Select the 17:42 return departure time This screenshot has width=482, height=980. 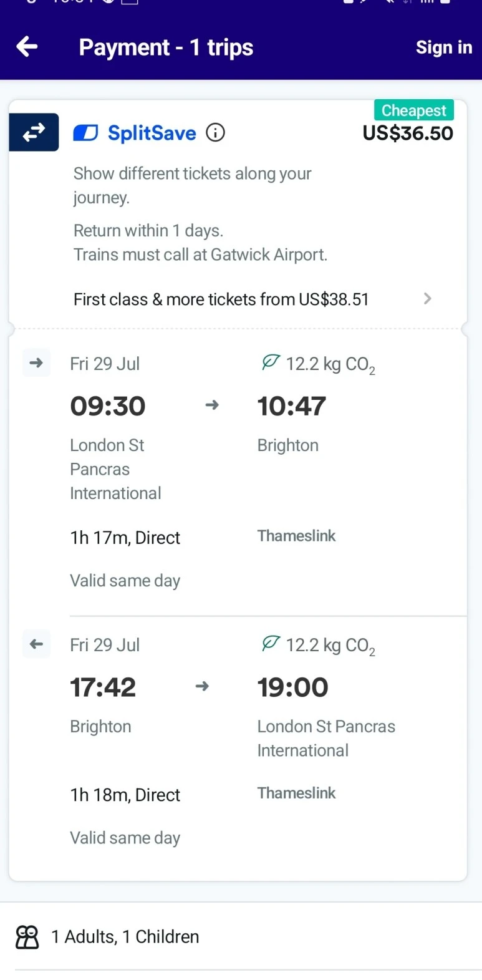(103, 687)
